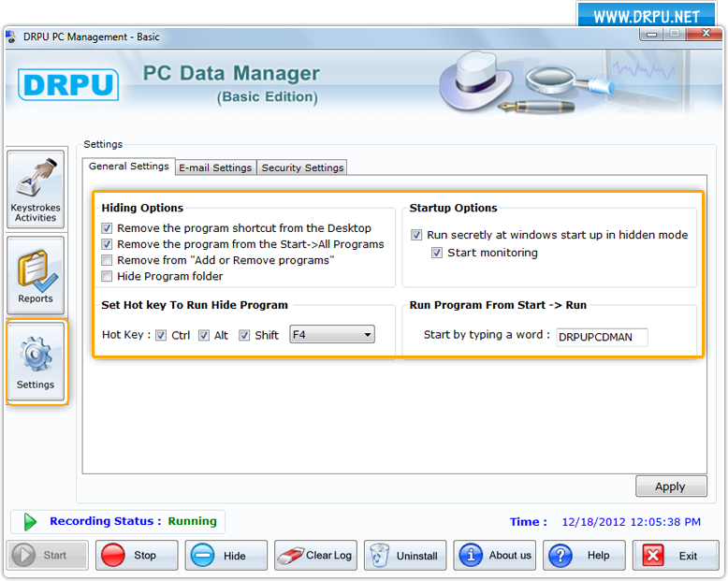
Task: Minimize the DRPU PC Management window
Action: [x=651, y=34]
